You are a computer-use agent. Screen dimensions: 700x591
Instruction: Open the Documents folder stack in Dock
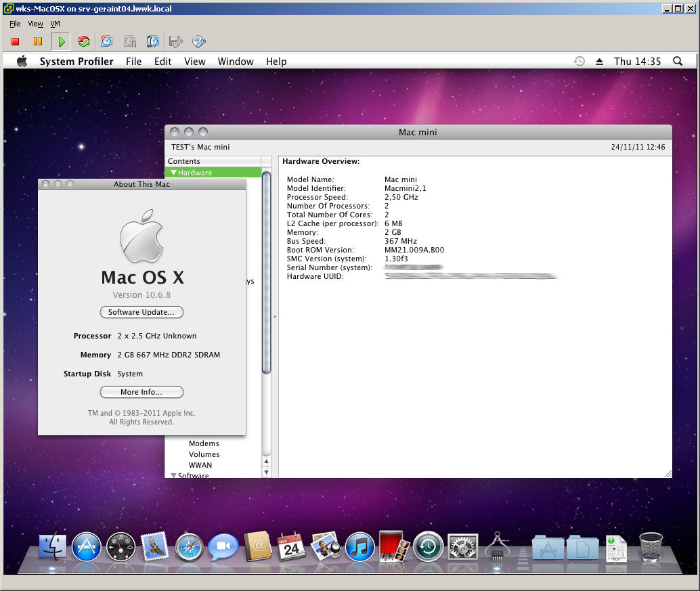(583, 547)
